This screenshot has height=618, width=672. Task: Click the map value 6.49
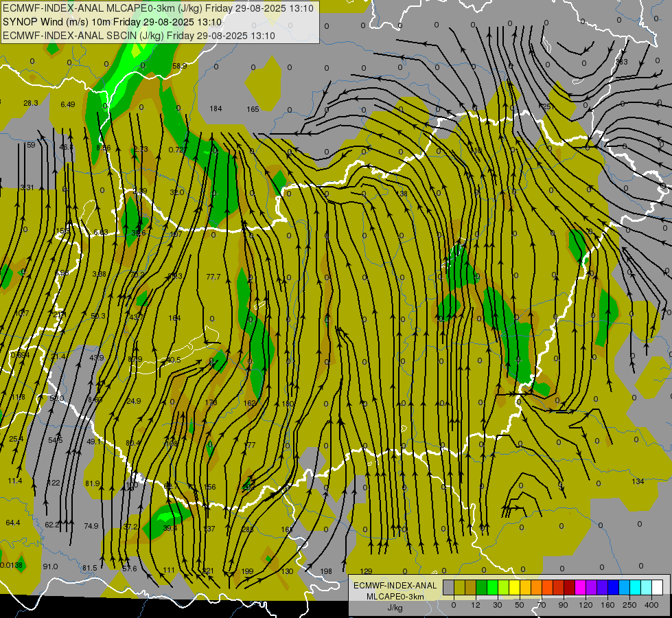click(x=68, y=104)
